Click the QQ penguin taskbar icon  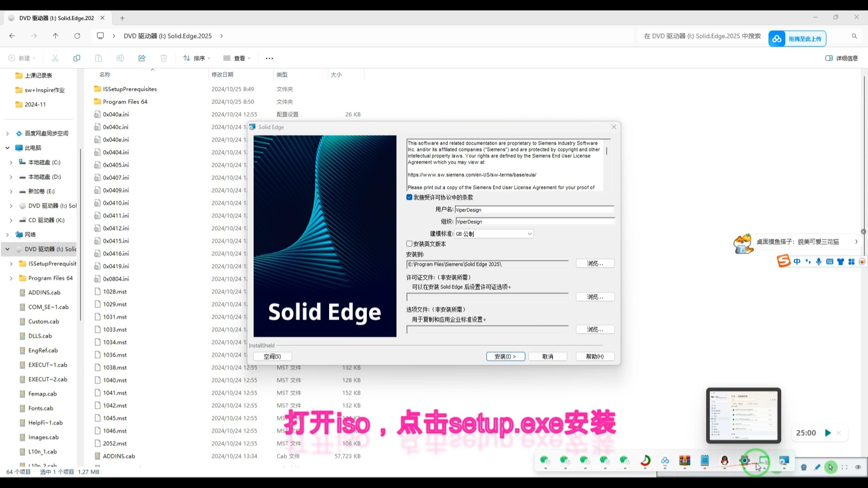coord(725,460)
